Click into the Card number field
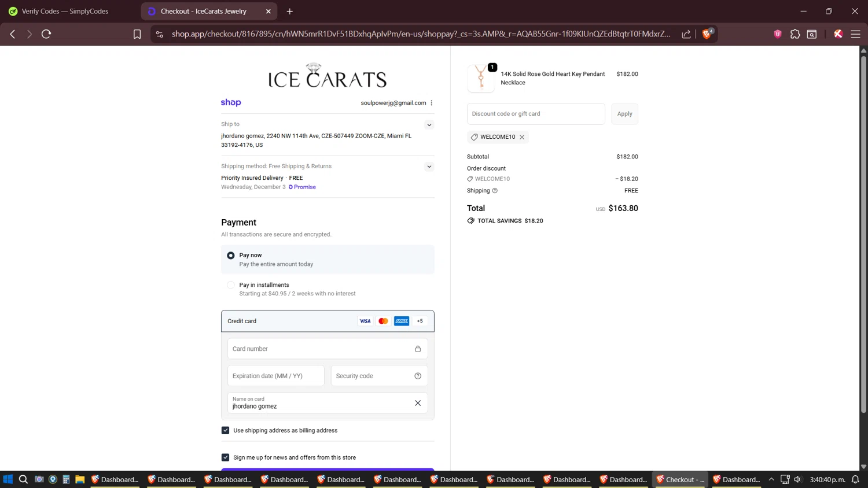The height and width of the screenshot is (488, 868). [328, 349]
